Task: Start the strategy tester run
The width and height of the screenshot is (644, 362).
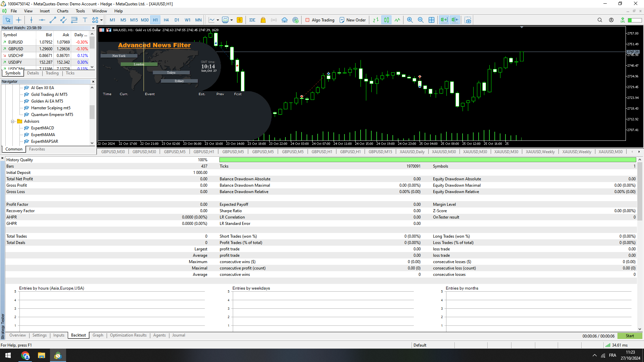Action: [x=630, y=336]
